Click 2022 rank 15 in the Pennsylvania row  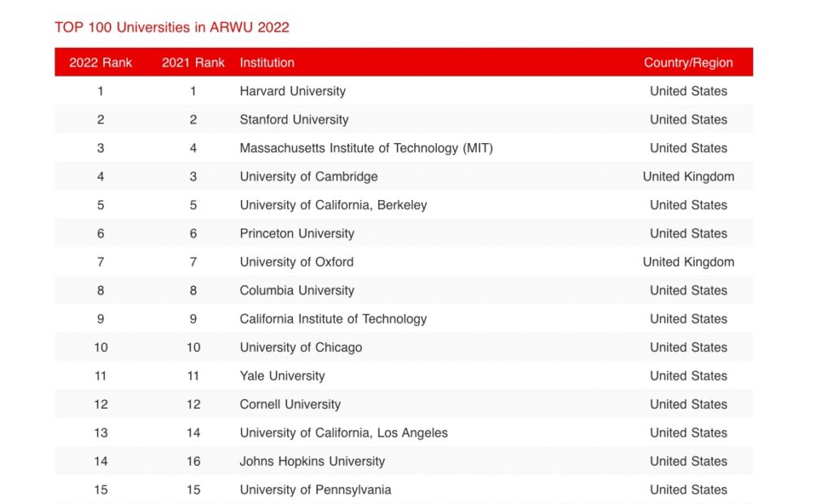(x=100, y=489)
